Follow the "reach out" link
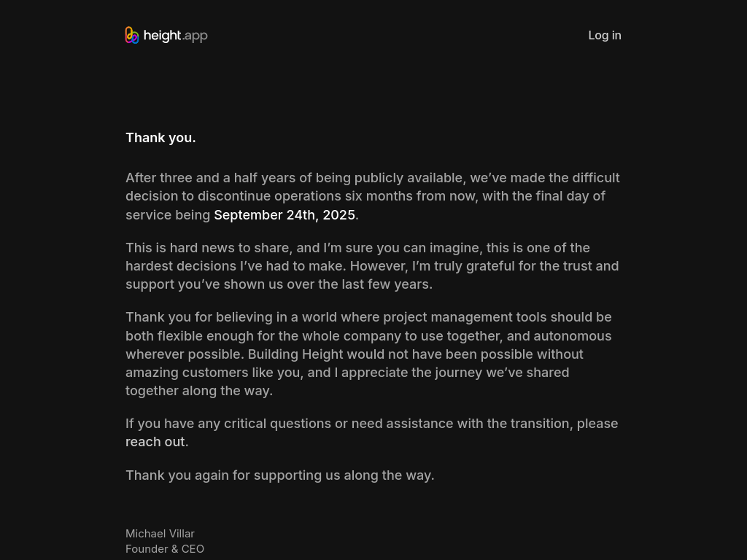The height and width of the screenshot is (560, 747). pyautogui.click(x=155, y=442)
